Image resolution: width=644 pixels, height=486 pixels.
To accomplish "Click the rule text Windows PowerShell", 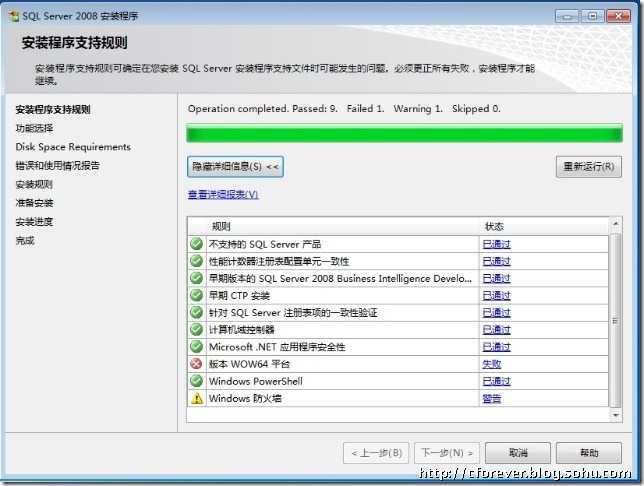I will click(255, 381).
